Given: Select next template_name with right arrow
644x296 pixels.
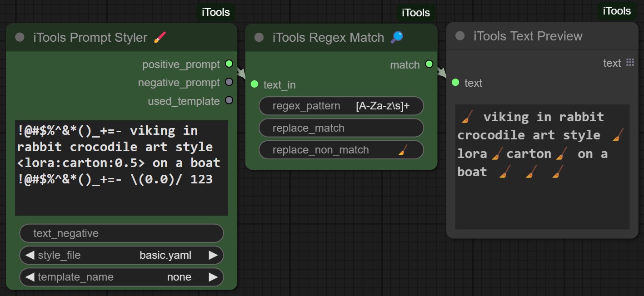Looking at the screenshot, I should (x=213, y=277).
